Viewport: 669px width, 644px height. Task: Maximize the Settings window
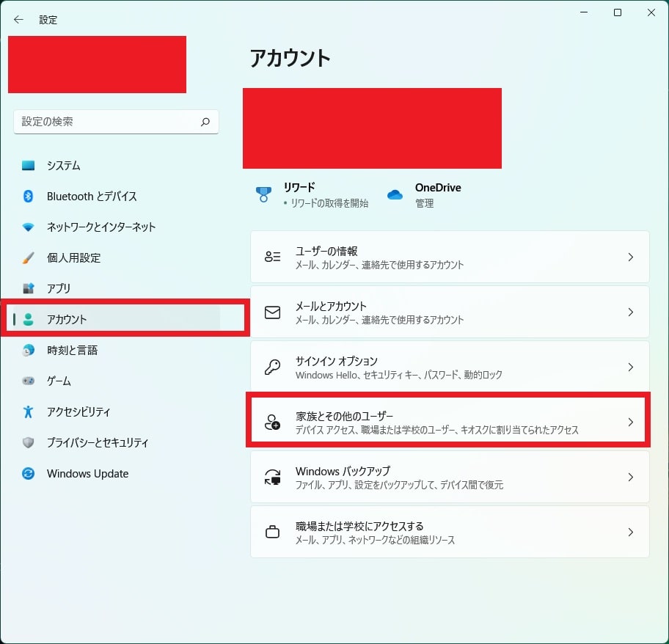[x=618, y=12]
